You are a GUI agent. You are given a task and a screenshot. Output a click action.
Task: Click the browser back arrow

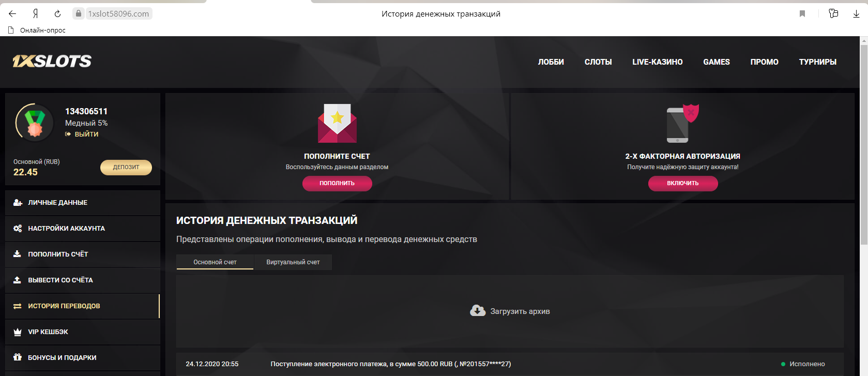tap(12, 13)
